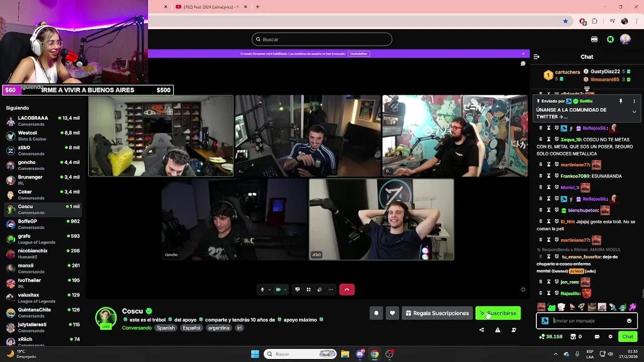
Task: Click the Conversando category link
Action: pyautogui.click(x=137, y=328)
